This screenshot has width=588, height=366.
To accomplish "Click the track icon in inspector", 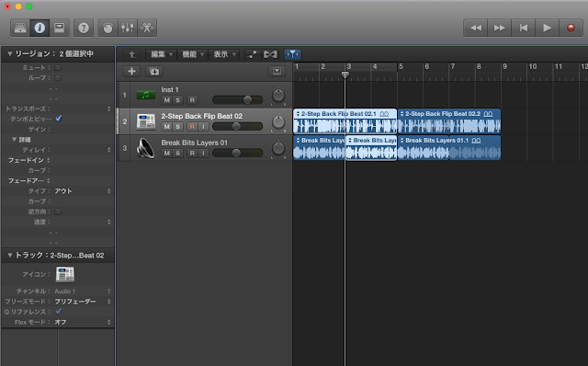I will tap(65, 274).
